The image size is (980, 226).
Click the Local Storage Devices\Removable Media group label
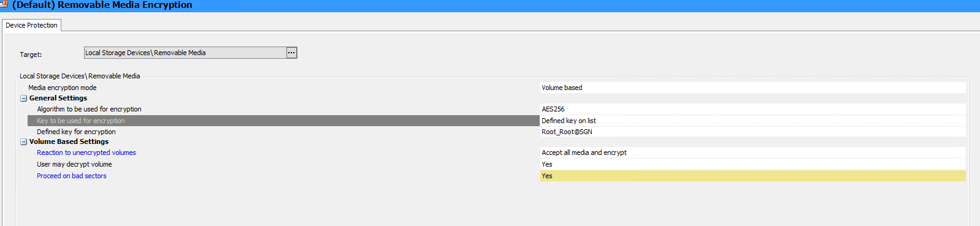point(80,76)
